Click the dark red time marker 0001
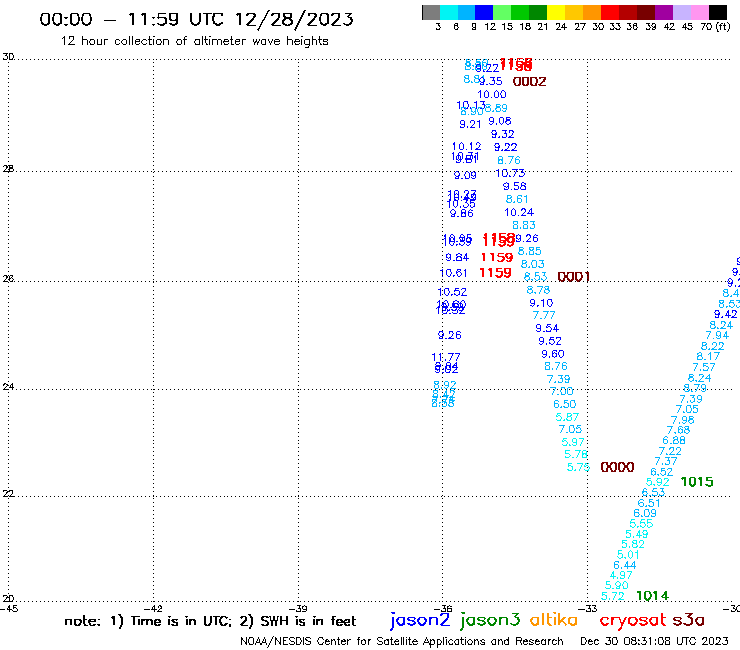 click(574, 277)
